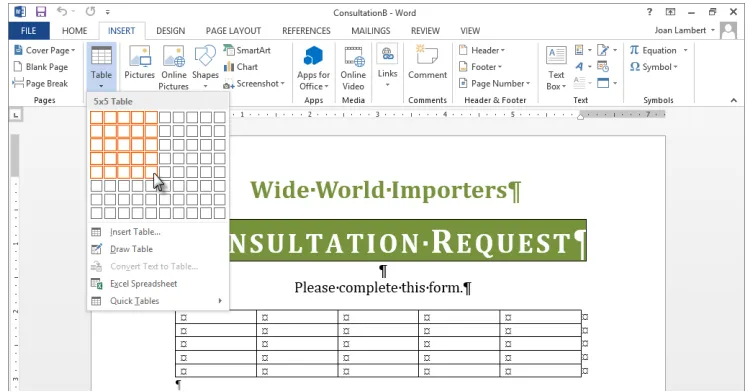Viewport: 752px width, 392px height.
Task: Open the Equation dropdown arrow
Action: [686, 50]
